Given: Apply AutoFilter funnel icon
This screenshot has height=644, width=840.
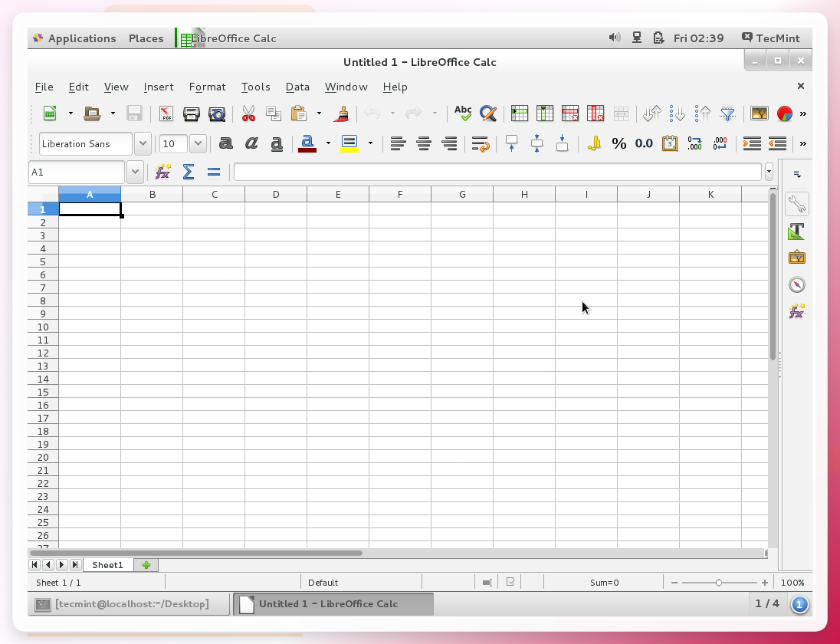Looking at the screenshot, I should coord(727,113).
